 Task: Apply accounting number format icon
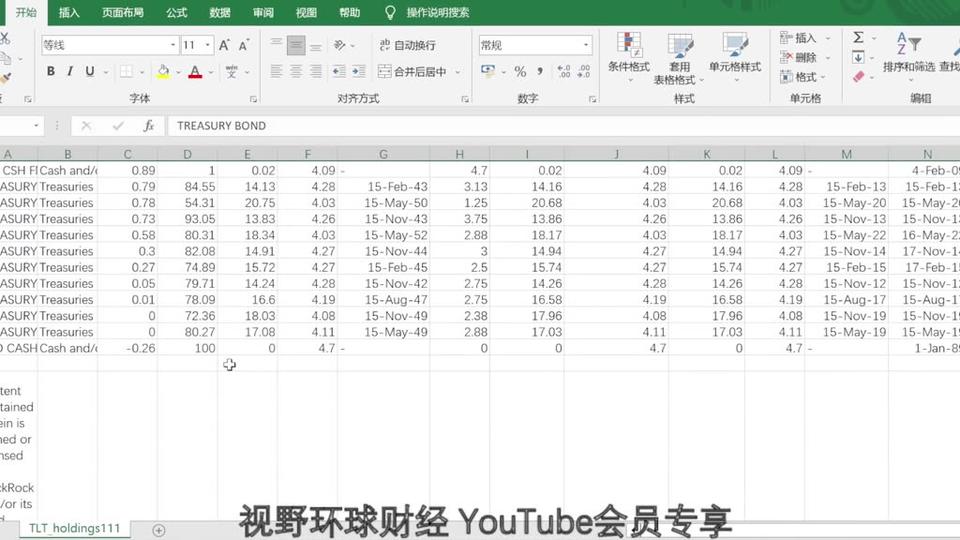tap(488, 71)
